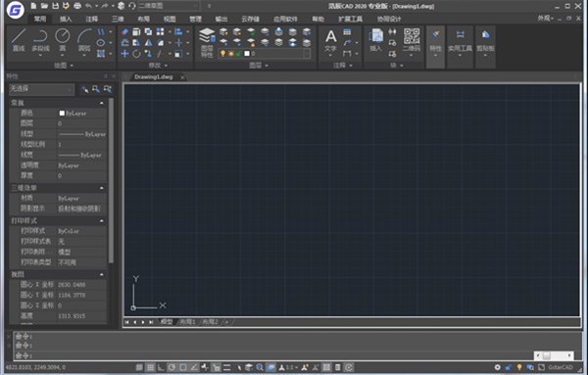The width and height of the screenshot is (588, 375).
Task: Click the New file icon in quick toolbar
Action: [33, 6]
